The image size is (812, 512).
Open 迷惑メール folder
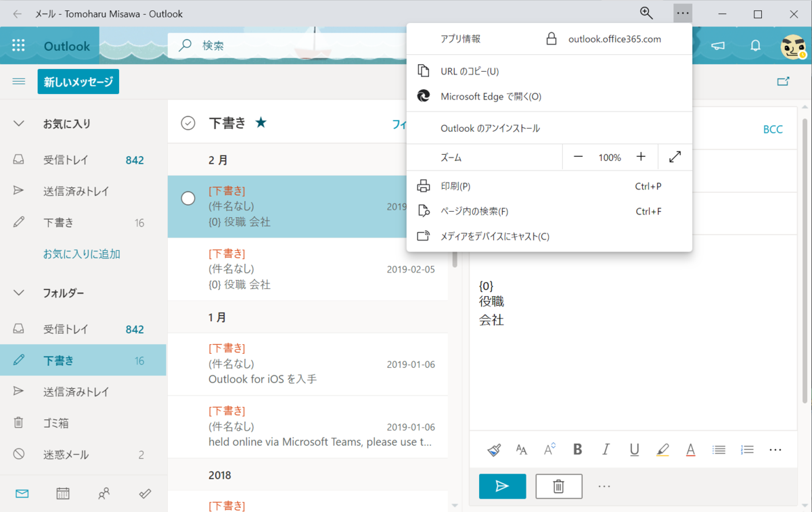pos(83,455)
